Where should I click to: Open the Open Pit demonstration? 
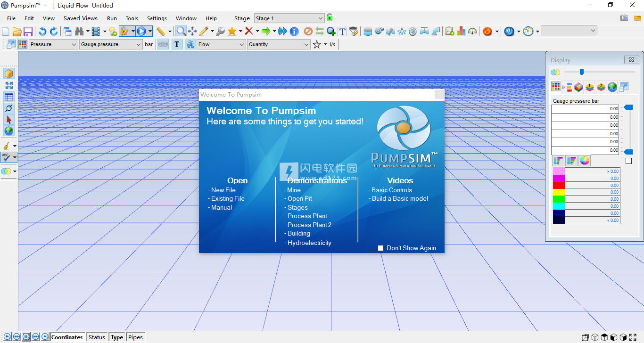pyautogui.click(x=300, y=198)
